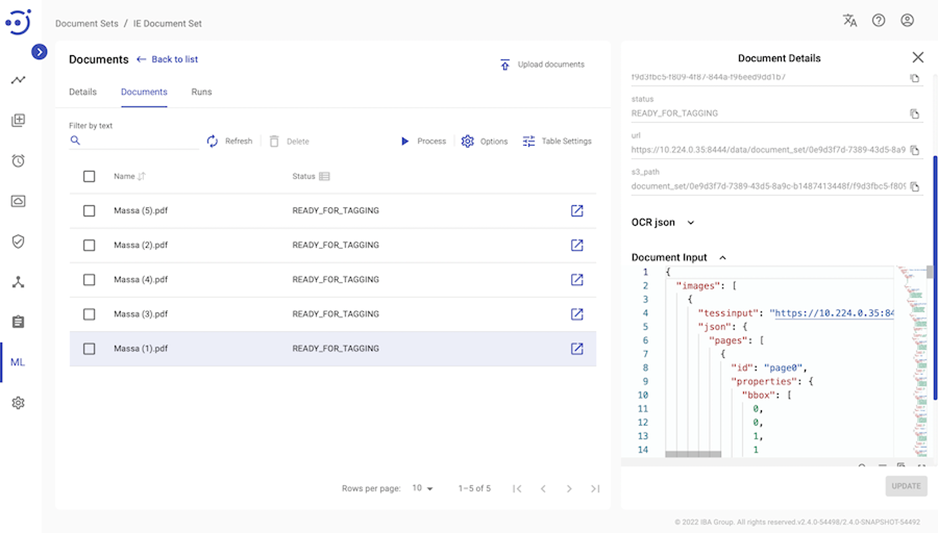Open Massa (5).pdf in external view icon

click(577, 211)
